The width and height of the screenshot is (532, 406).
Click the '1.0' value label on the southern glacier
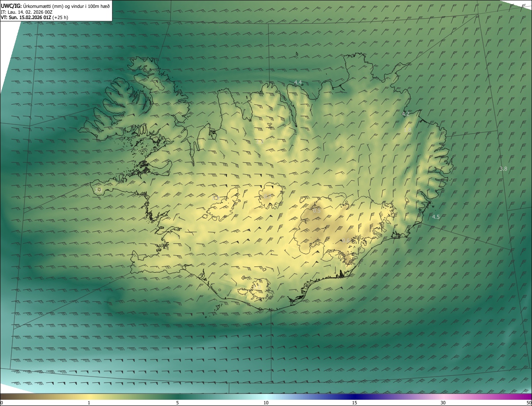[x=257, y=286]
